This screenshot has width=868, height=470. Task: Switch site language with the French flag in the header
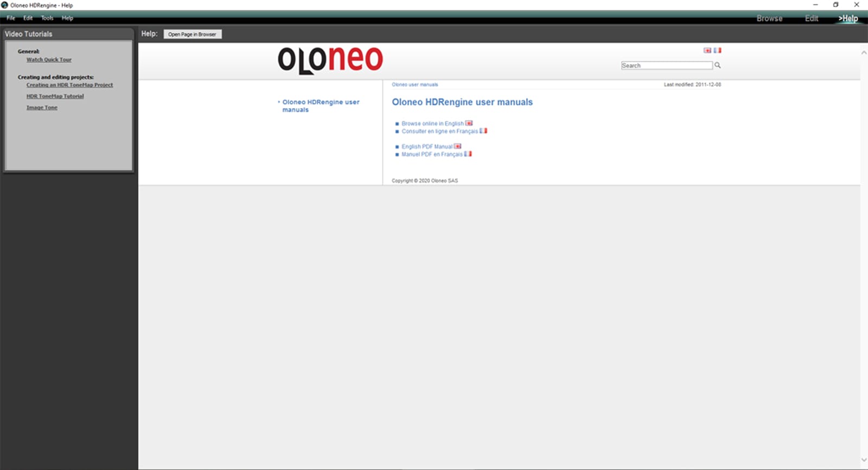click(x=717, y=50)
